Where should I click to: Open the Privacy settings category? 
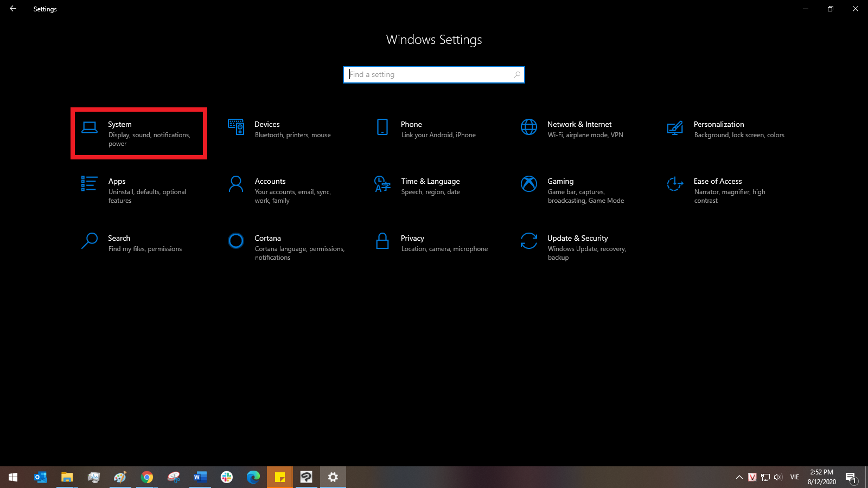point(431,243)
